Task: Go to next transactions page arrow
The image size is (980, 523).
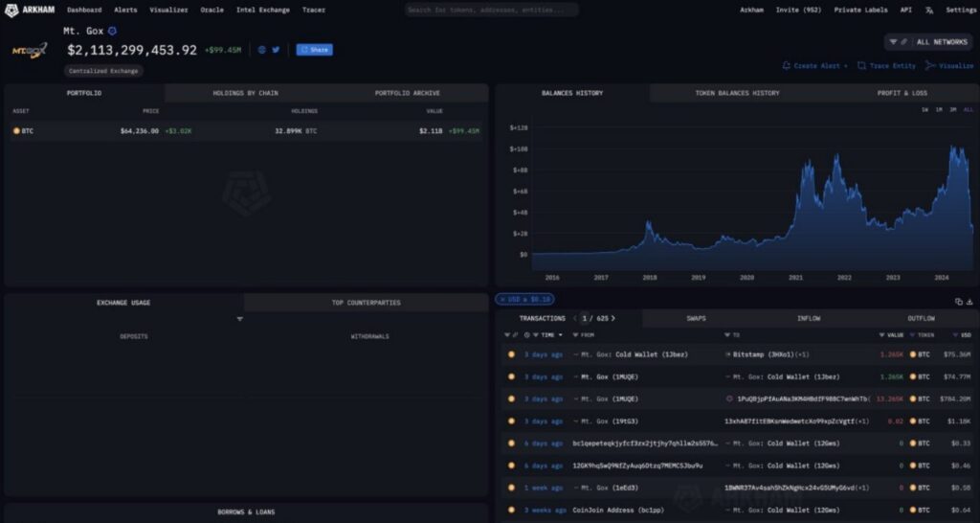Action: [x=613, y=318]
